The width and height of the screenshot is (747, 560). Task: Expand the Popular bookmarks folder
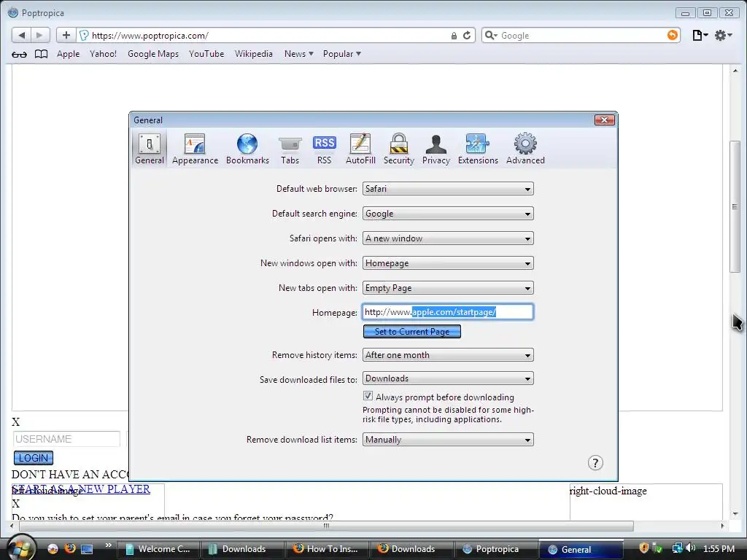pos(341,54)
